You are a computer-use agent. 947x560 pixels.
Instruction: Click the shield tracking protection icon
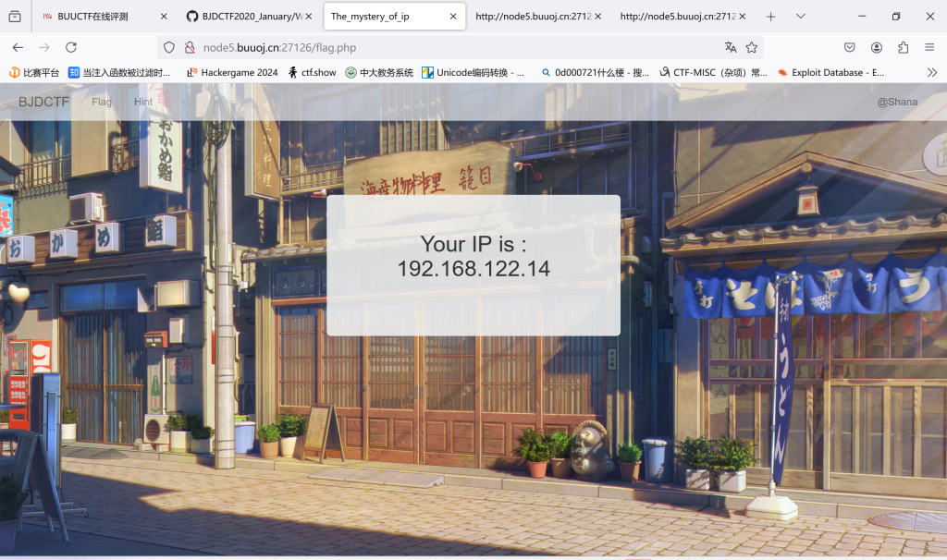click(x=169, y=47)
